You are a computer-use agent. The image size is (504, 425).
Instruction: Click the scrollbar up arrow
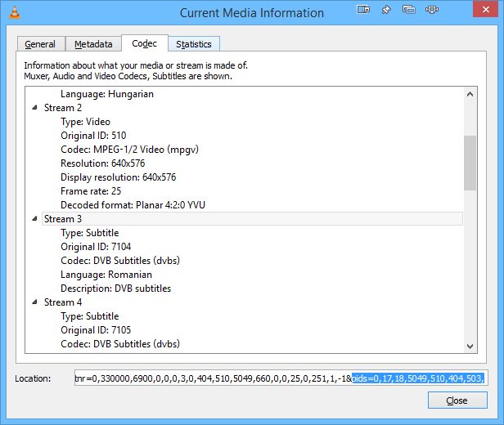pyautogui.click(x=470, y=95)
